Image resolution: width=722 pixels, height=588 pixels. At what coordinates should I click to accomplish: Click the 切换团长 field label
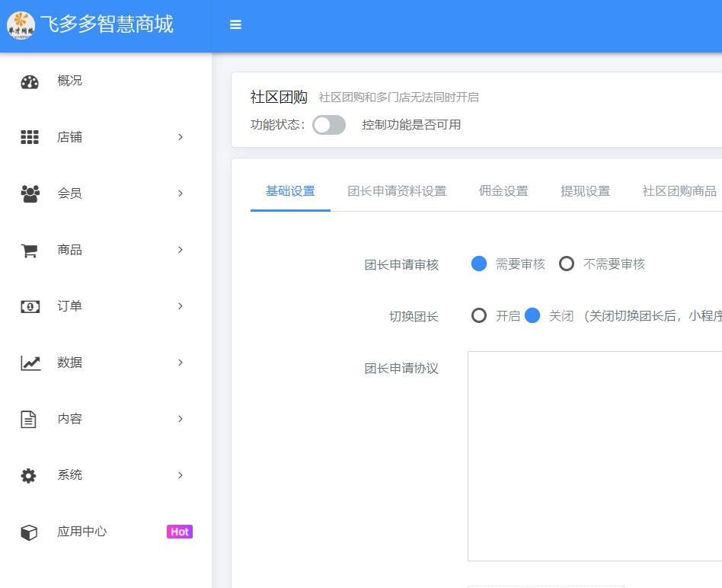414,316
